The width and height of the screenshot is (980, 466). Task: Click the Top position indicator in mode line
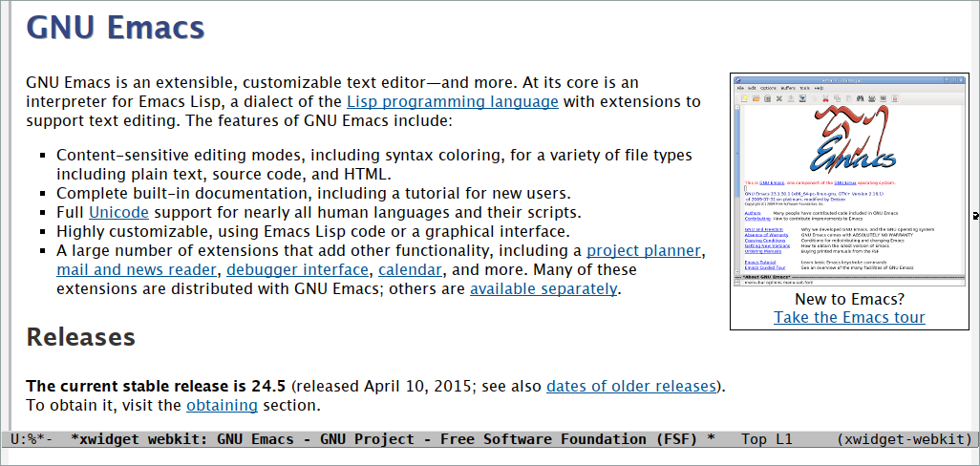(x=754, y=440)
